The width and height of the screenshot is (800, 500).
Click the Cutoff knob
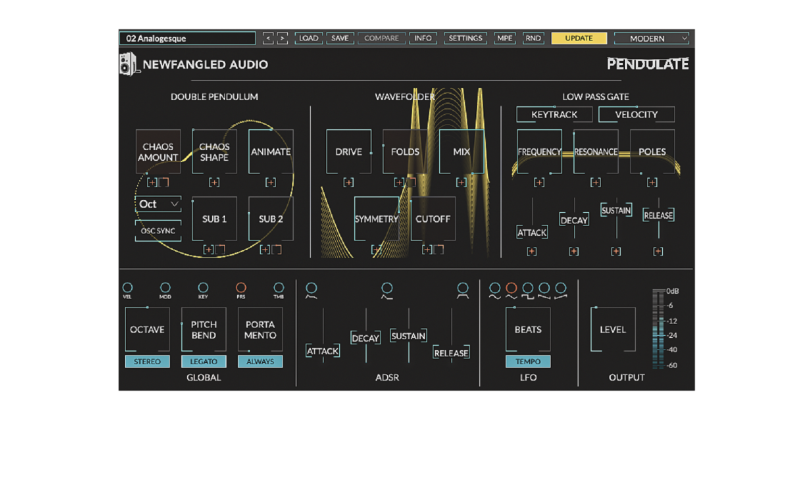433,219
